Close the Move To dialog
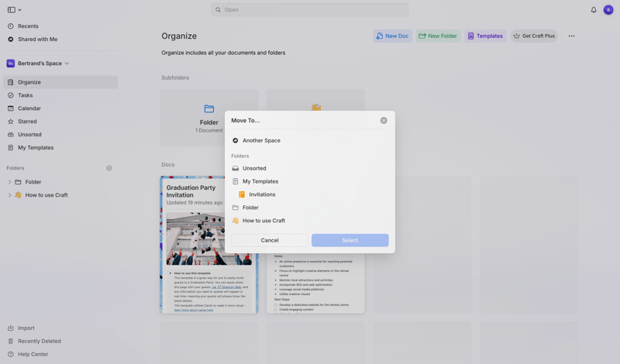620x364 pixels. [384, 121]
